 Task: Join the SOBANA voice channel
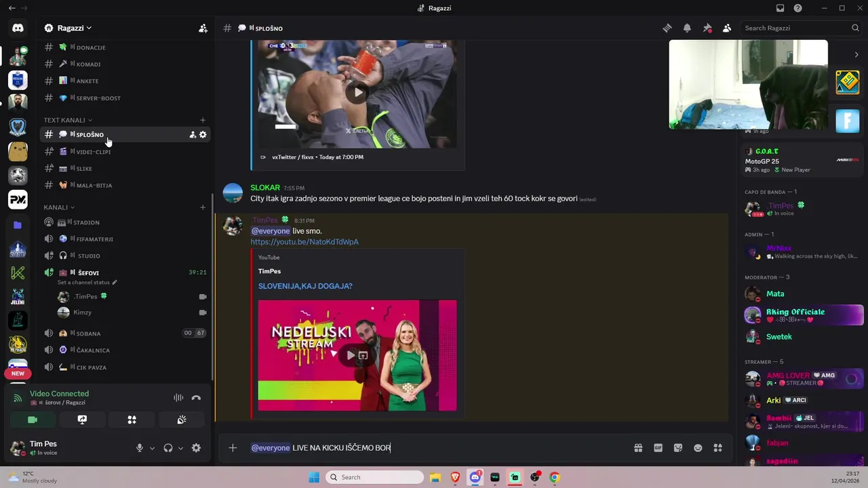click(126, 333)
